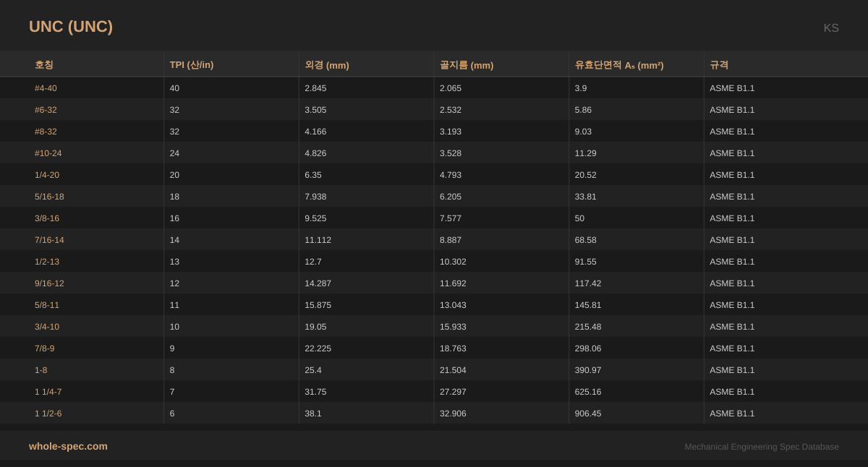
Task: Click the KS label in the header
Action: tap(831, 28)
